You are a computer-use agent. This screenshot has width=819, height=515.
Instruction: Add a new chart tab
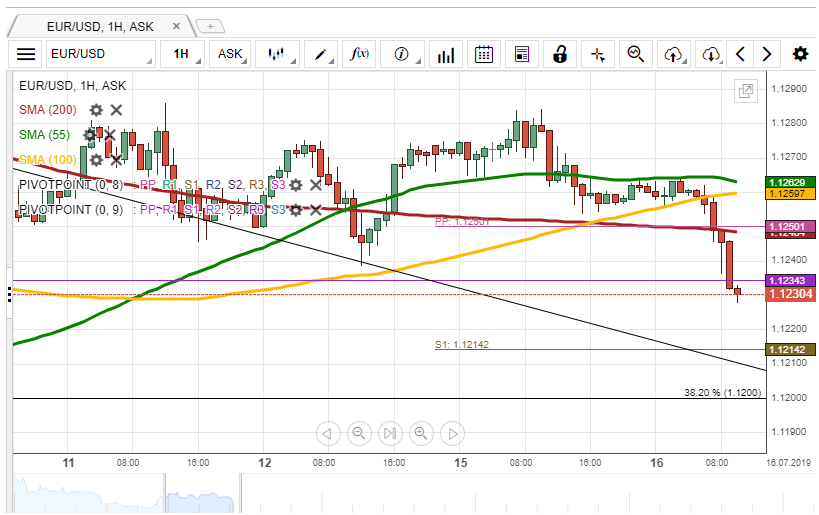(x=211, y=26)
